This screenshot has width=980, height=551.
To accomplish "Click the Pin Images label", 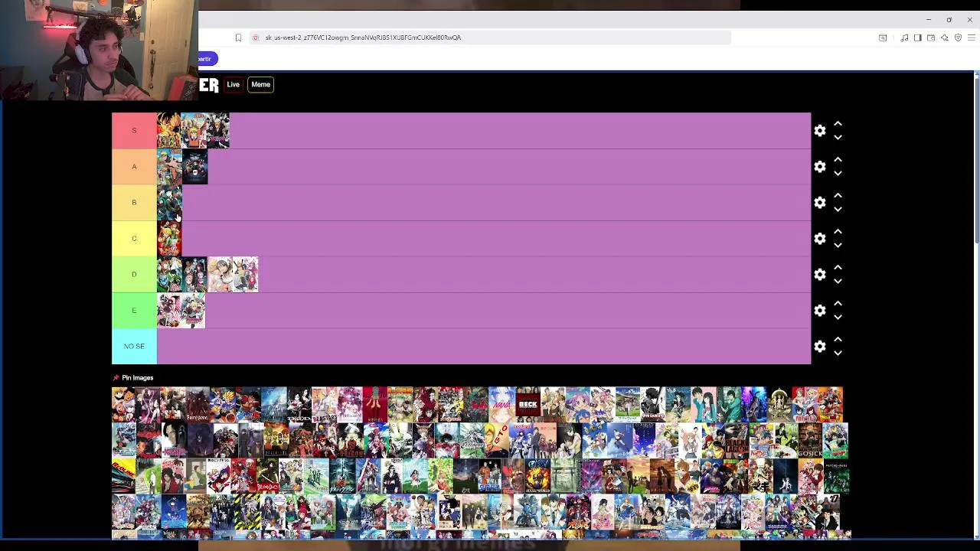I will pyautogui.click(x=137, y=377).
